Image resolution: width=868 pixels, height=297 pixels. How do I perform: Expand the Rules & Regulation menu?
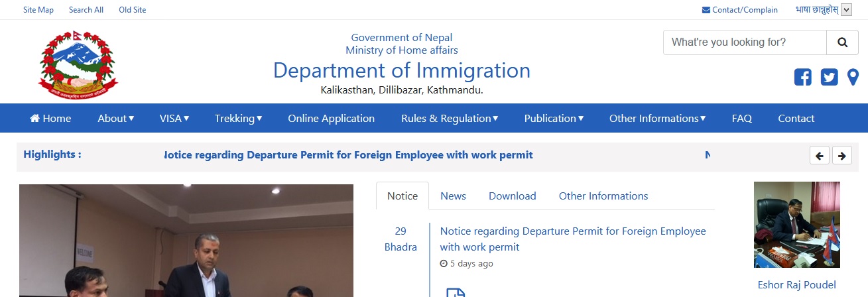point(449,119)
